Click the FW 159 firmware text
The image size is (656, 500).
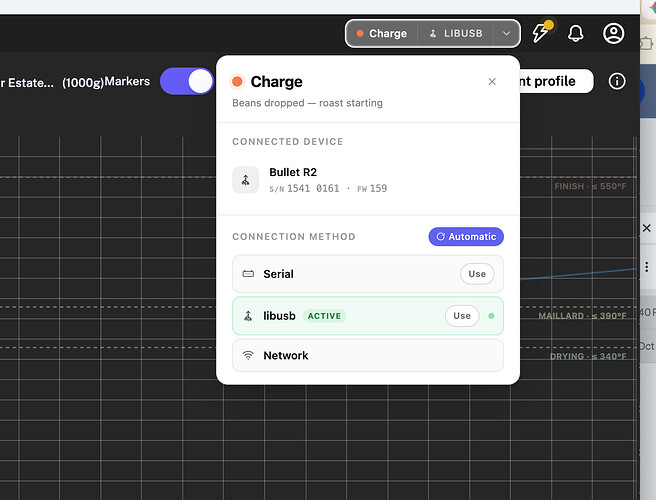[x=372, y=188]
